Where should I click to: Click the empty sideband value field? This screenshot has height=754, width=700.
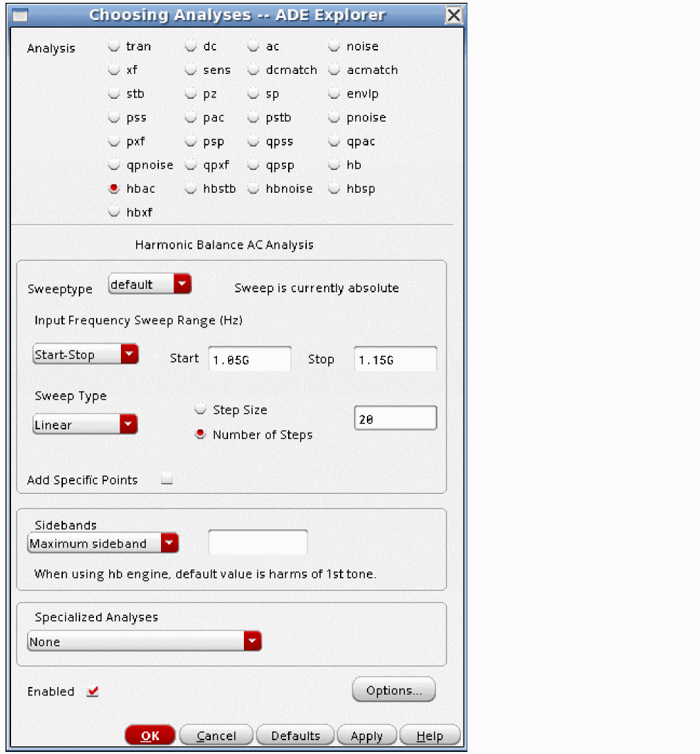[258, 543]
